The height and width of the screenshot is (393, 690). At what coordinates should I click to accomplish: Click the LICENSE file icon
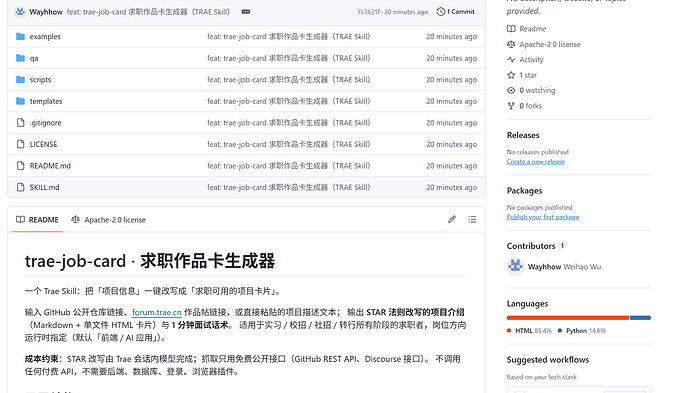click(20, 144)
